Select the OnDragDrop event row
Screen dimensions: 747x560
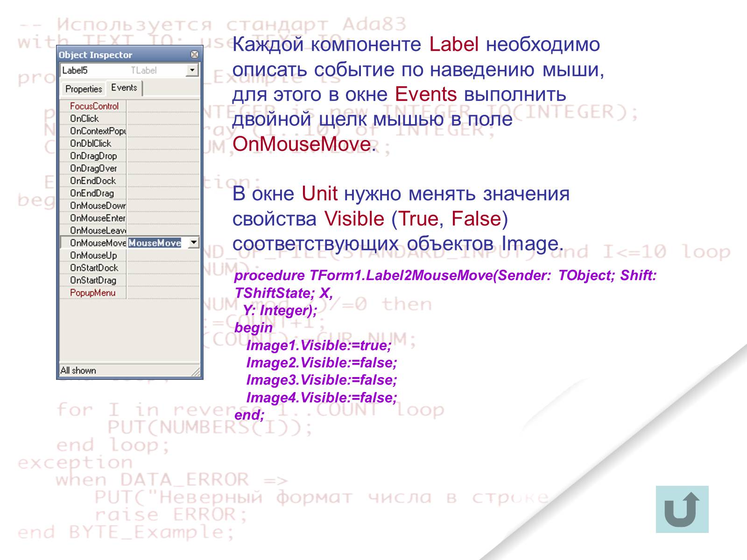point(129,156)
